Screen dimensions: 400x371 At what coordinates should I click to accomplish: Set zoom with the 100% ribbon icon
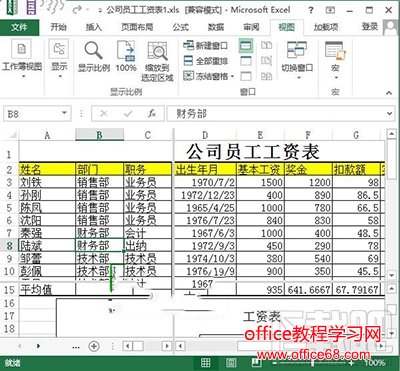pos(126,51)
